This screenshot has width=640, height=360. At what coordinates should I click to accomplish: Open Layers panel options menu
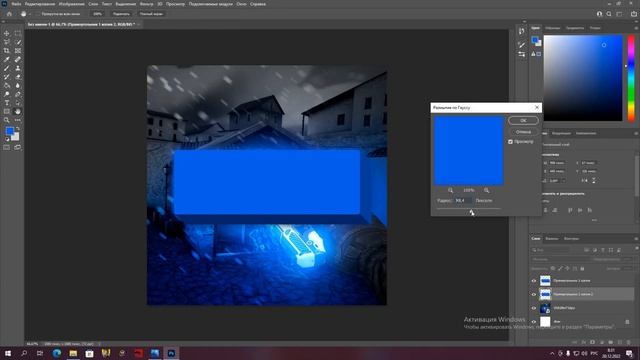click(x=636, y=239)
